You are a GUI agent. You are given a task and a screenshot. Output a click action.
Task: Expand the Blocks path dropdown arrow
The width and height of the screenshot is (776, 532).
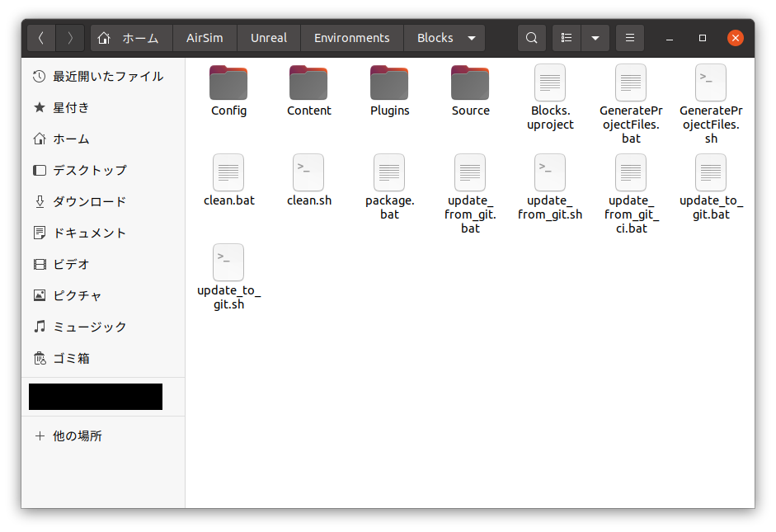[472, 38]
